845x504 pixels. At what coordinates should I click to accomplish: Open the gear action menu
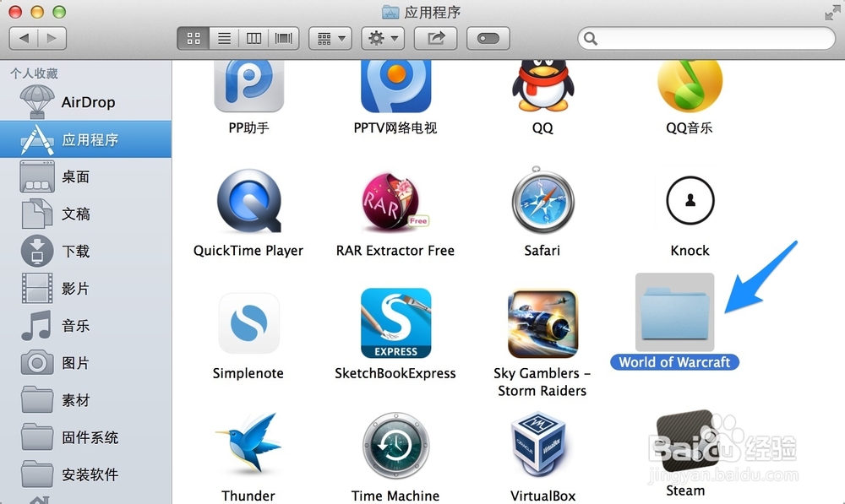383,38
